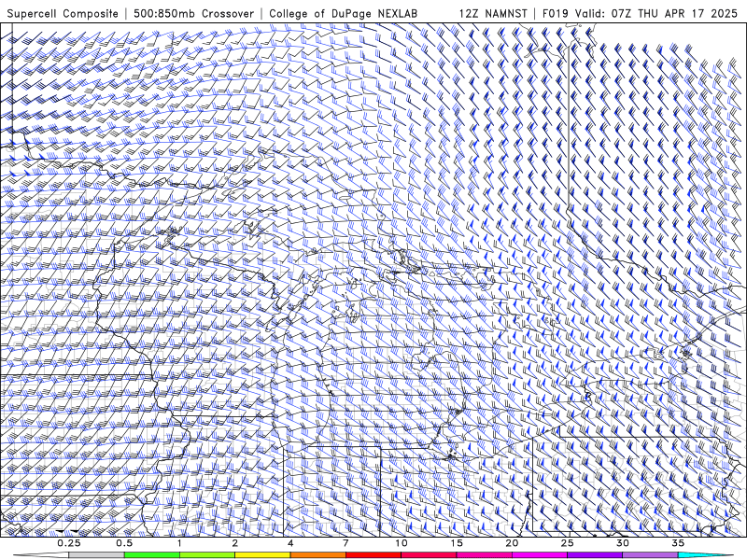Click the legend value 1
Screen dimensions: 747x560
[179, 543]
